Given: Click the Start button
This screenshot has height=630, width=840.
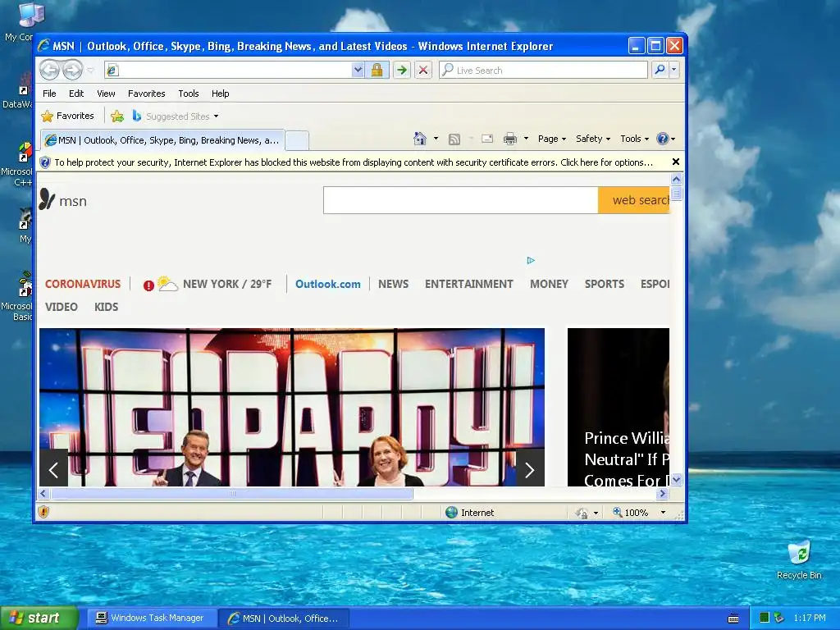Looking at the screenshot, I should 39,618.
